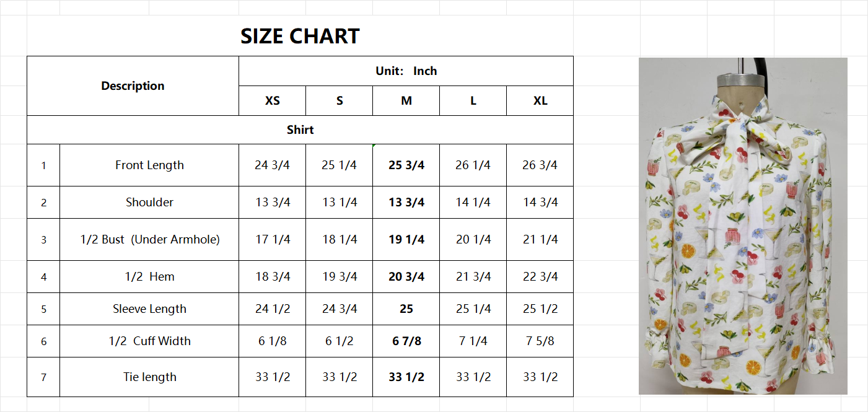Select Front Length value for size M
Screen dimensions: 868x412
(406, 165)
